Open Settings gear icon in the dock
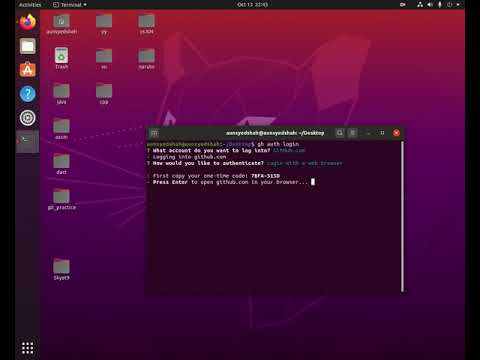The width and height of the screenshot is (480, 360). click(28, 118)
